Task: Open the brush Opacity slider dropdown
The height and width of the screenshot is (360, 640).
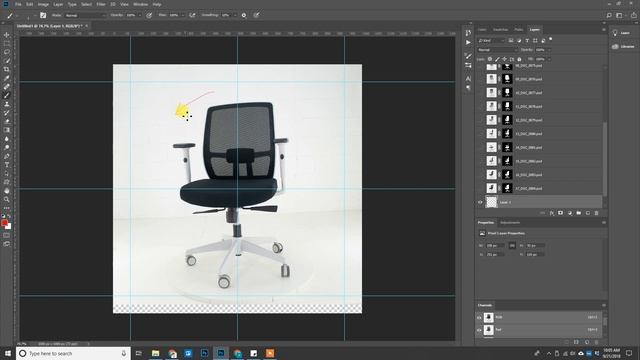Action: pyautogui.click(x=140, y=15)
